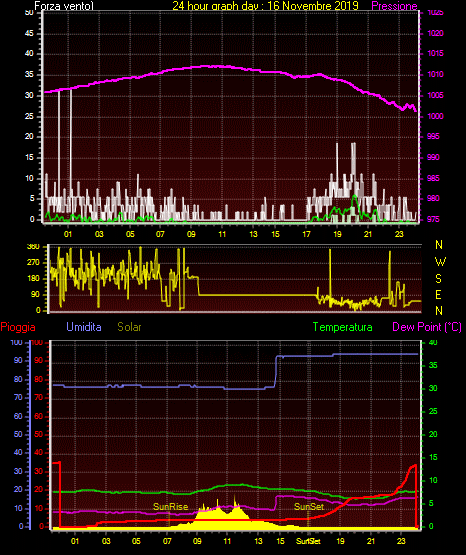
Task: Click the 360 degree wind direction value
Action: tap(33, 247)
